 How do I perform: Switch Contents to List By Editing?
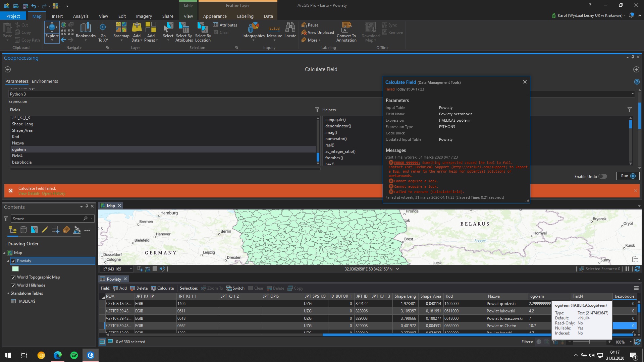[45, 230]
